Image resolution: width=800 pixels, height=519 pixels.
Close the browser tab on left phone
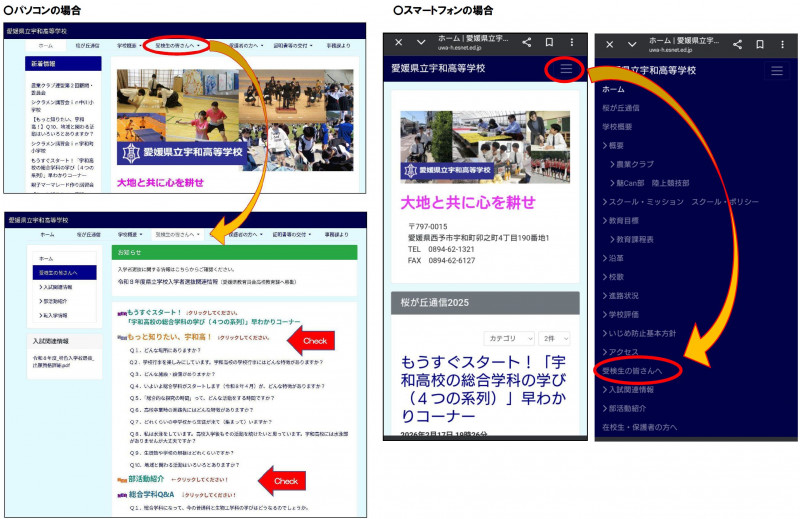tap(399, 43)
